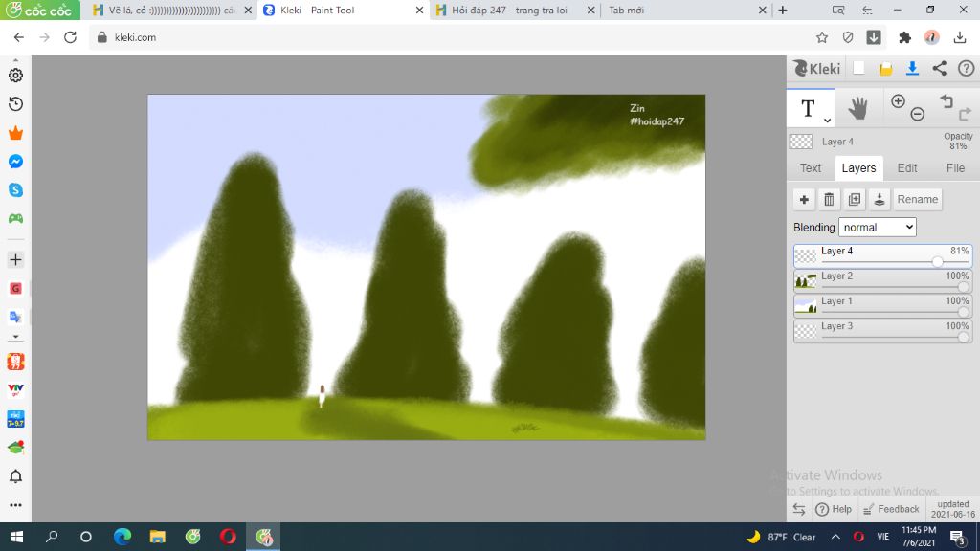The image size is (980, 551).
Task: Open the updated 2021-06-16 changelog link
Action: tap(952, 509)
